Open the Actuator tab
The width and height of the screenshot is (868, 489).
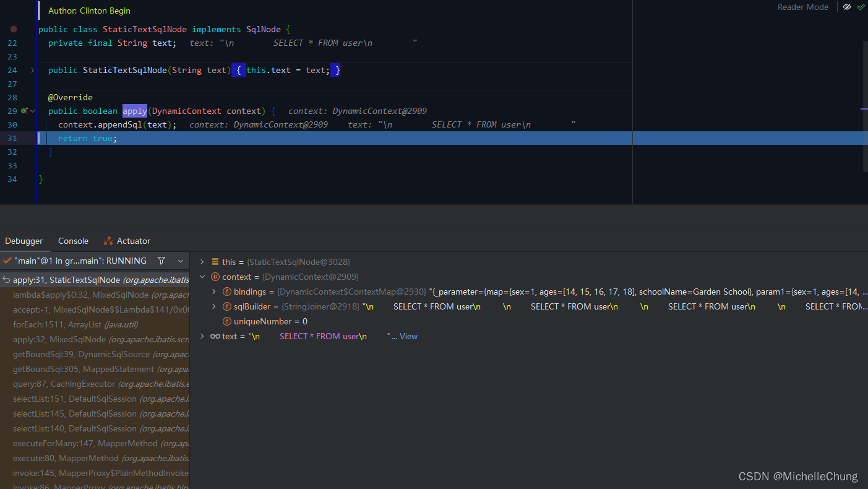(x=127, y=241)
